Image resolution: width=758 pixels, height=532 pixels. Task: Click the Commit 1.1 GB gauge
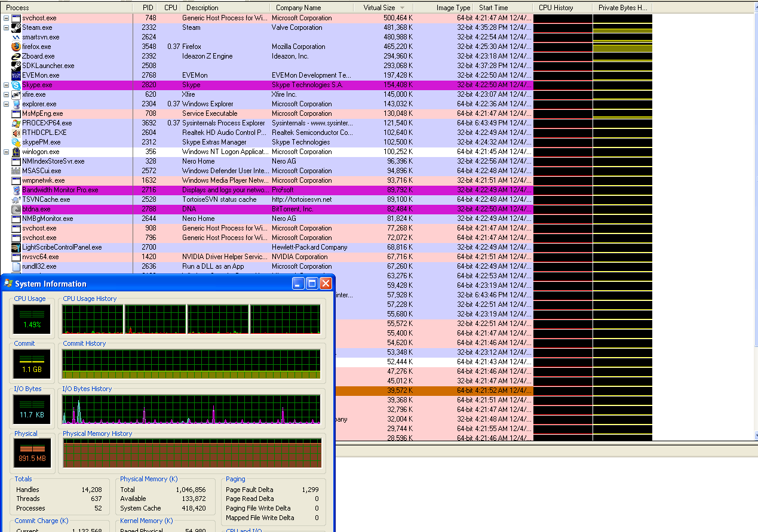pyautogui.click(x=32, y=364)
